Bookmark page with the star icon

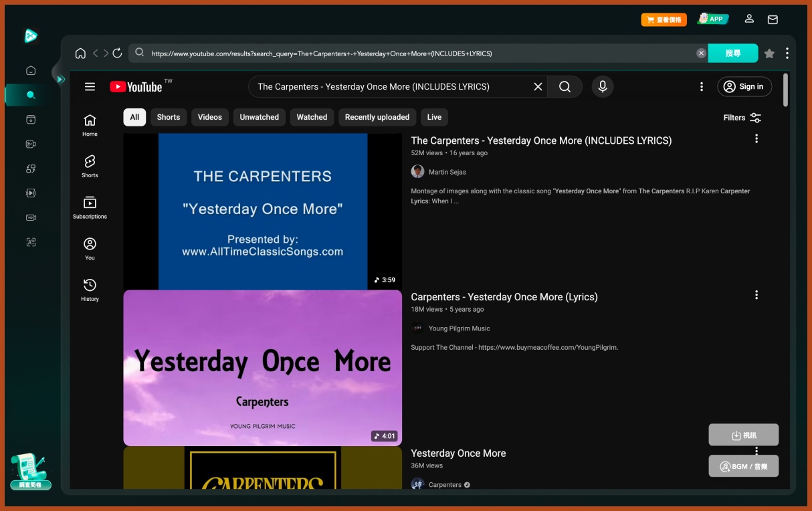point(769,54)
